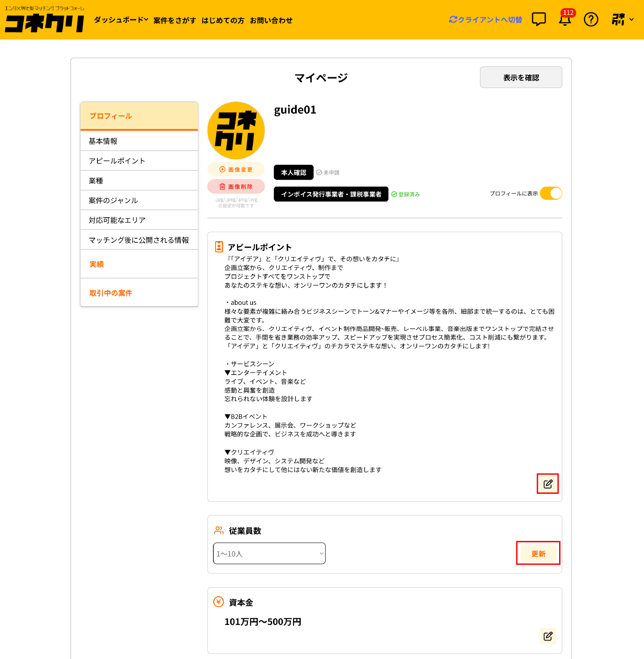644x659 pixels.
Task: Select 実績 tab in the sidebar
Action: (x=97, y=264)
